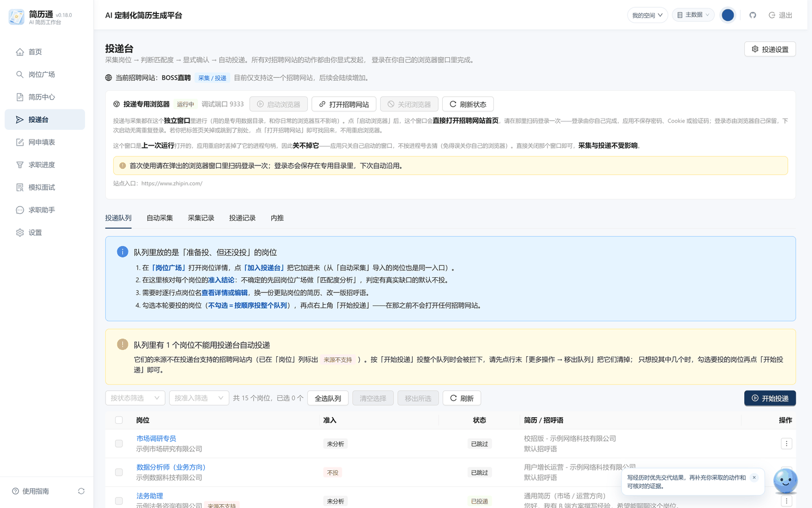
Task: Switch to the 内推 tab
Action: (x=277, y=218)
